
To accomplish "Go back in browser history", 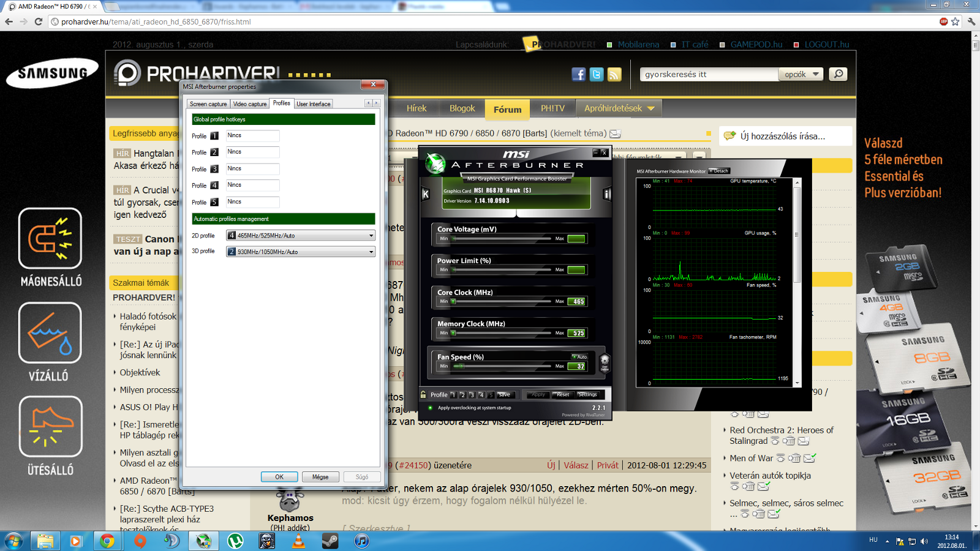I will (9, 21).
